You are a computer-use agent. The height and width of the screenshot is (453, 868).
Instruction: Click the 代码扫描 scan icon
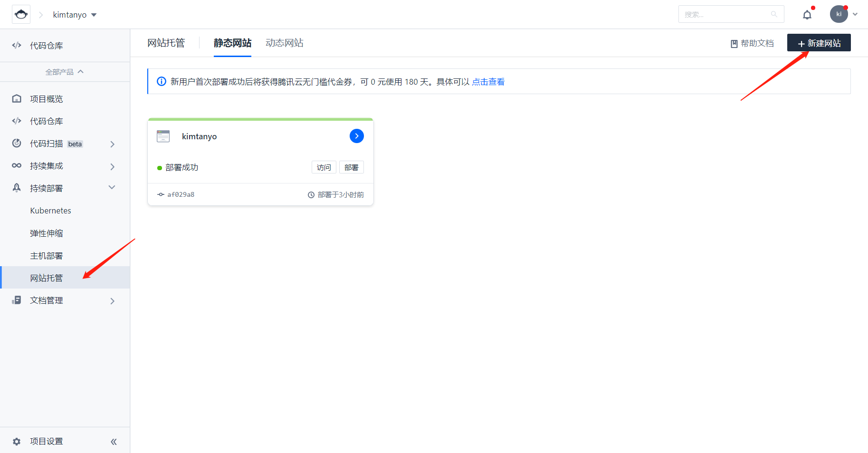pyautogui.click(x=17, y=143)
